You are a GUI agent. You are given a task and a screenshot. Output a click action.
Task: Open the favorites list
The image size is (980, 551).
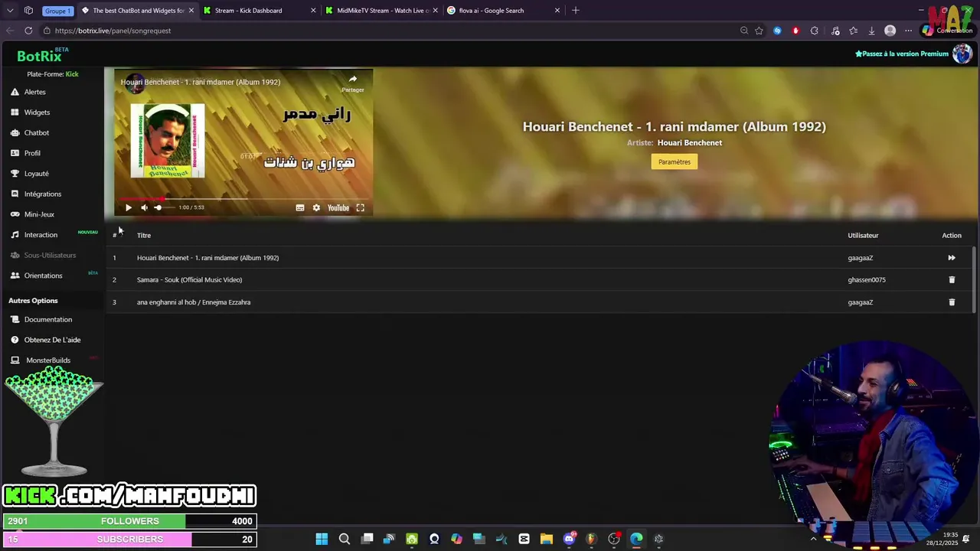(x=853, y=31)
